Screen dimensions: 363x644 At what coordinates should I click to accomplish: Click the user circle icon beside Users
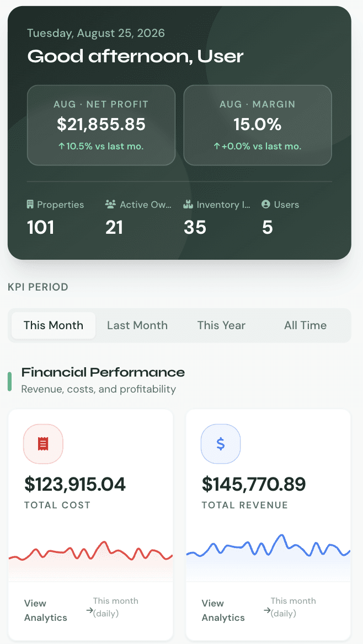265,204
